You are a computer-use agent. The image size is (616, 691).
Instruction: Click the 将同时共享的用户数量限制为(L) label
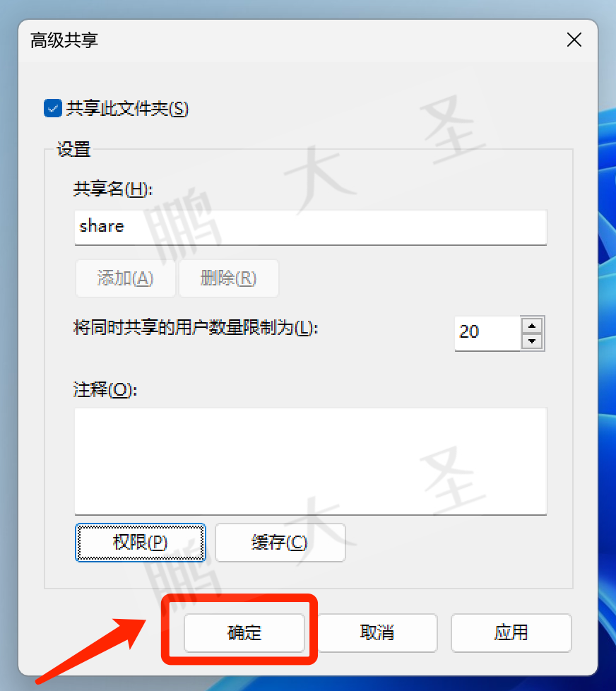[x=196, y=328]
